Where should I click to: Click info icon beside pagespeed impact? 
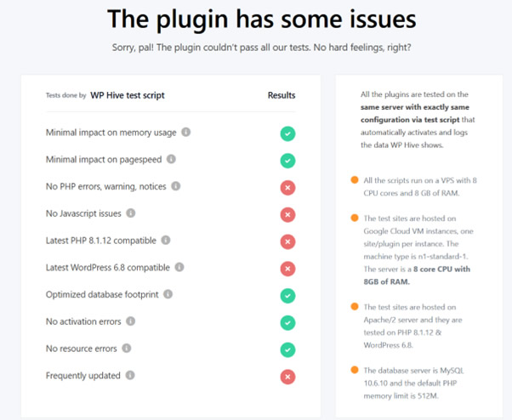[171, 159]
